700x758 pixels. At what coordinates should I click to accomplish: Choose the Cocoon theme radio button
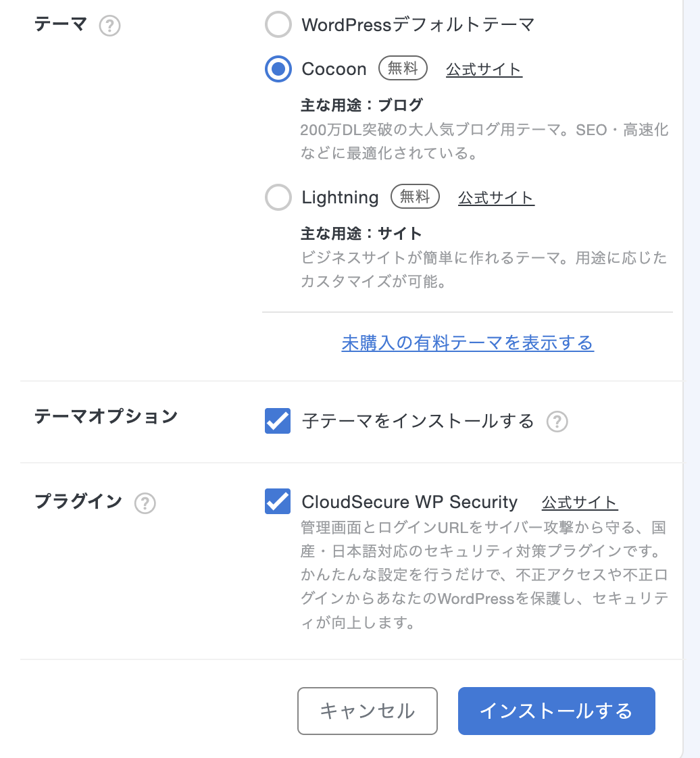(x=278, y=69)
